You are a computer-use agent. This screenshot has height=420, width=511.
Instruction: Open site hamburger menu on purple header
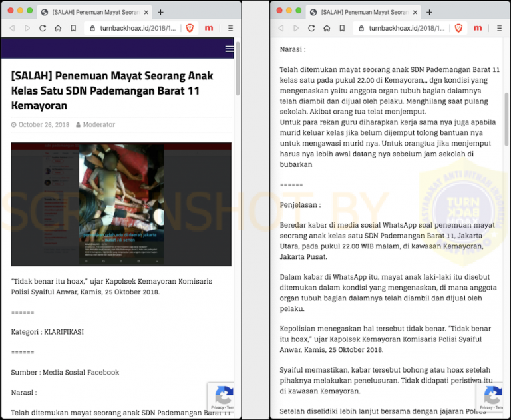point(229,49)
